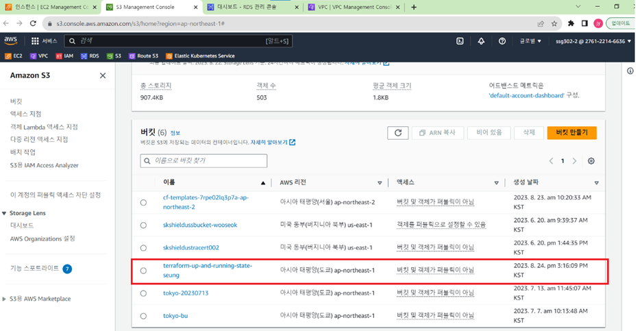The height and width of the screenshot is (331, 644).
Task: Sort by access column arrow
Action: [x=496, y=183]
